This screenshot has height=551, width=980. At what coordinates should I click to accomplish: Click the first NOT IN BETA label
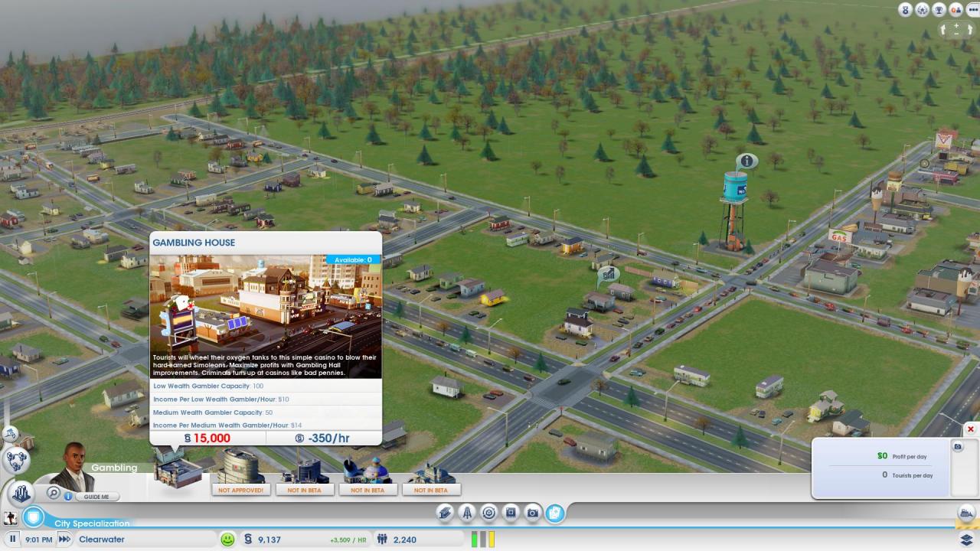click(x=304, y=490)
